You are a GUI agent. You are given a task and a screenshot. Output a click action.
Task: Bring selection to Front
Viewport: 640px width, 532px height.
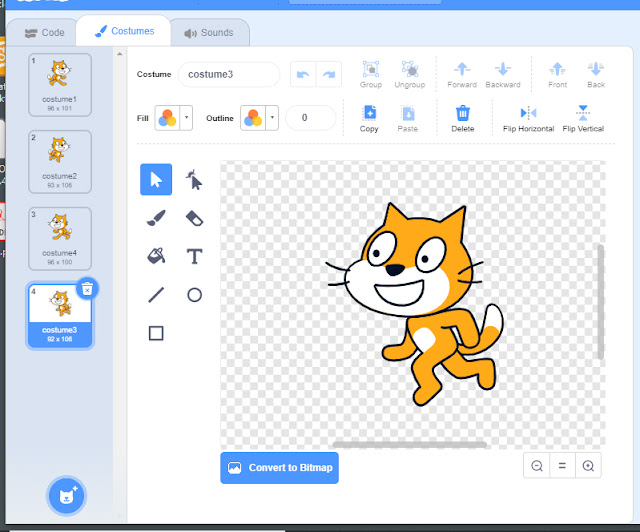[x=558, y=74]
